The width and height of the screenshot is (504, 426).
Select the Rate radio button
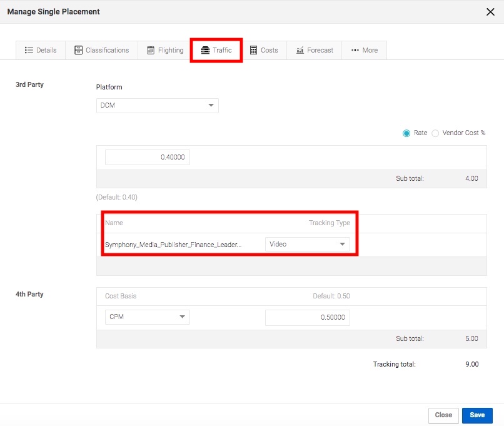(x=406, y=133)
